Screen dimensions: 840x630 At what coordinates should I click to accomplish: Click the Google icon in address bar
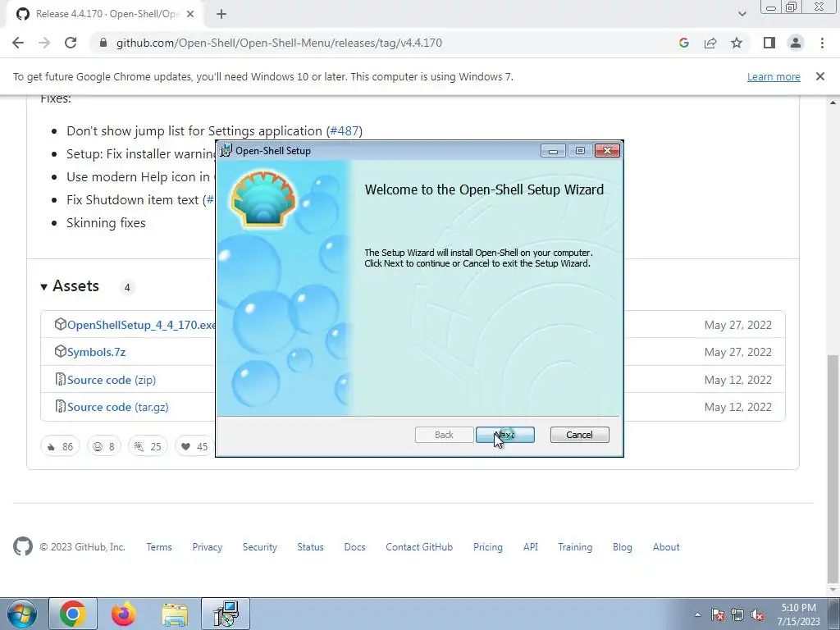click(683, 43)
